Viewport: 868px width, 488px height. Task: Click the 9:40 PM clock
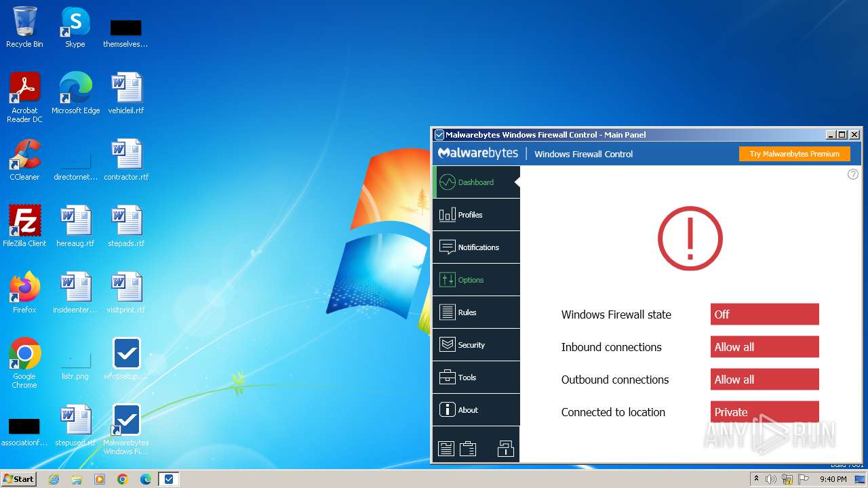(833, 479)
